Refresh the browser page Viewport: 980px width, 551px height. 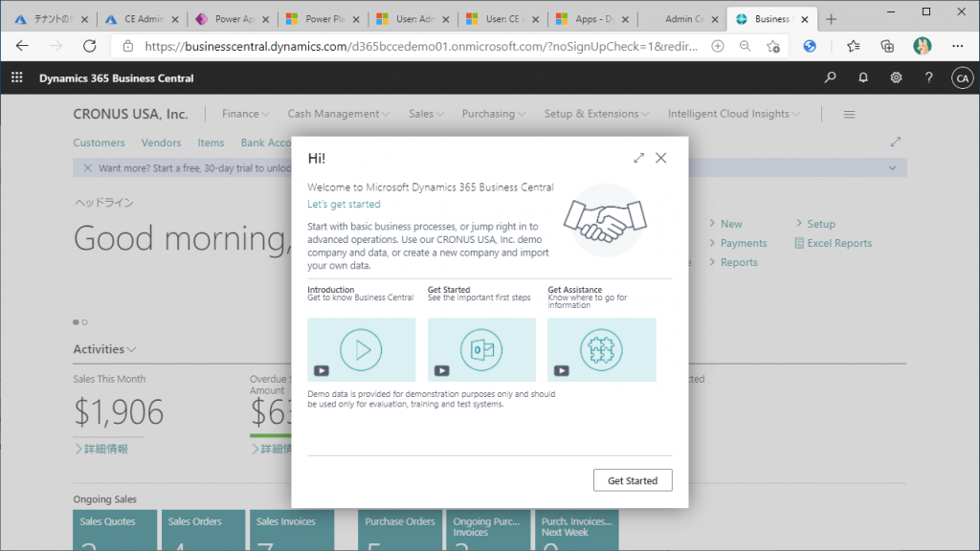pyautogui.click(x=89, y=46)
